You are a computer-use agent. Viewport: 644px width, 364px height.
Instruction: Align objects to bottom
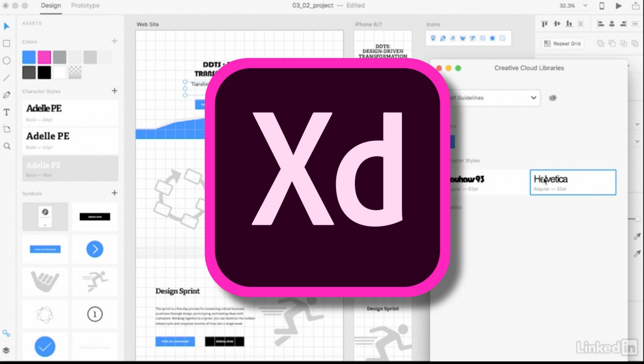[x=569, y=24]
